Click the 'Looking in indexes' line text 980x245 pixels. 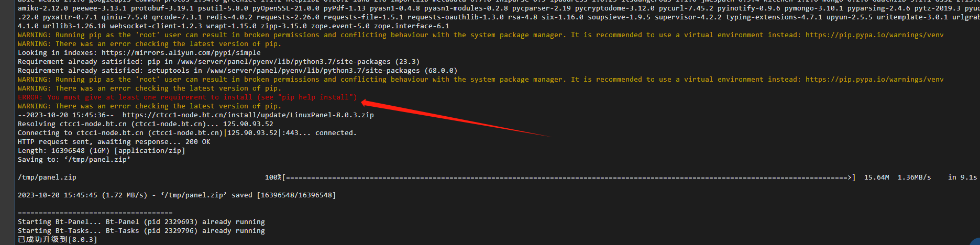point(139,53)
